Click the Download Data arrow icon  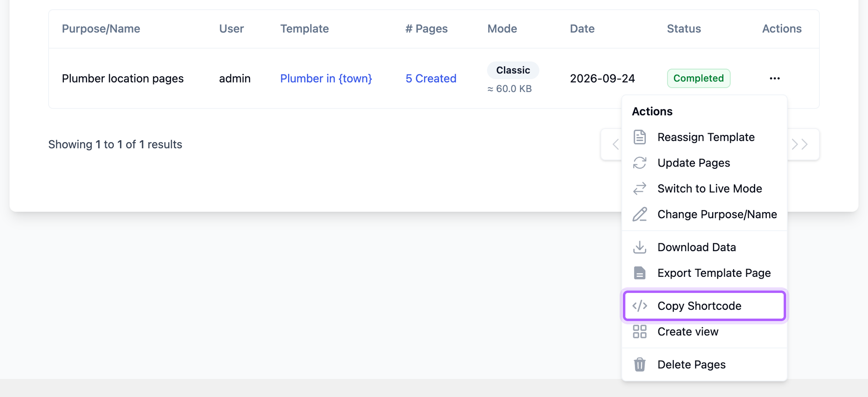[x=640, y=247]
